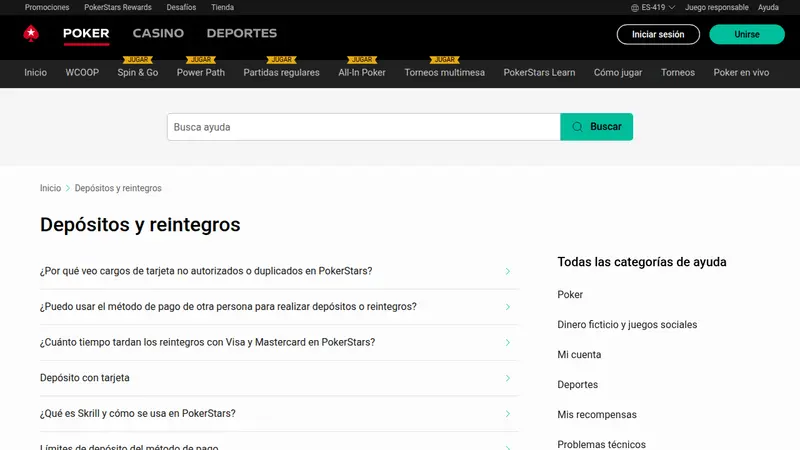Screen dimensions: 800x450
Task: Click the Unirse button
Action: click(747, 35)
